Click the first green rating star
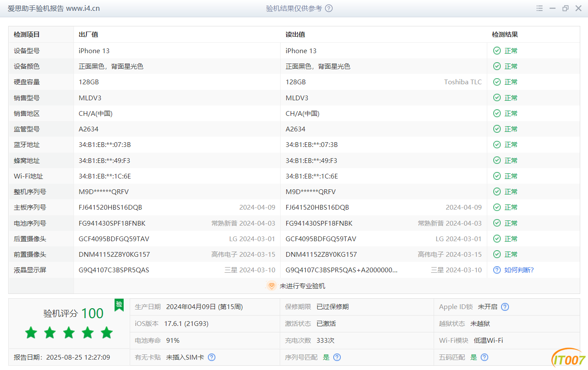Screen dimensions: 588x370 pyautogui.click(x=31, y=332)
